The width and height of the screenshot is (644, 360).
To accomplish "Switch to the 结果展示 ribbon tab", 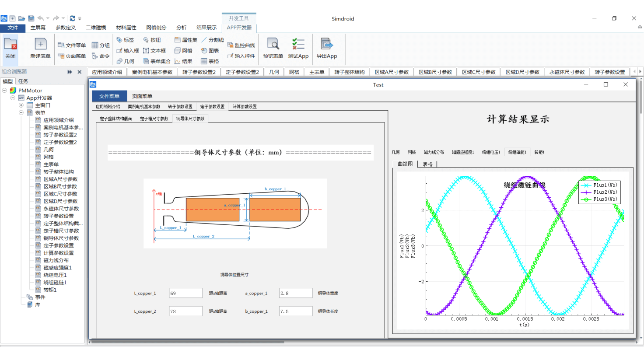I will [206, 28].
